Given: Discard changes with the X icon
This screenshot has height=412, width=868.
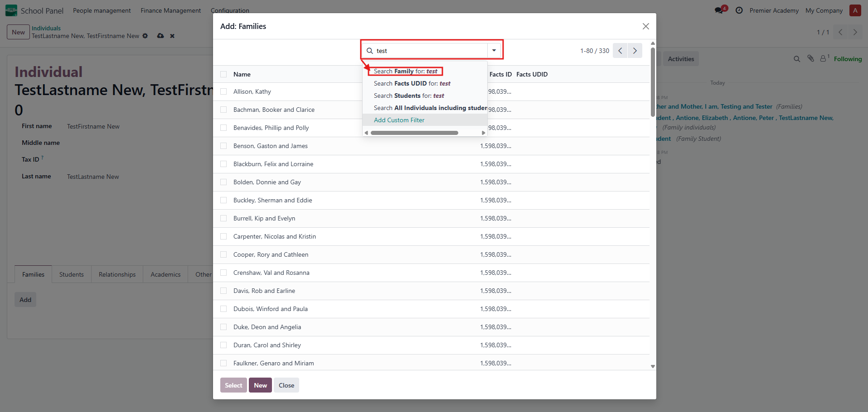Looking at the screenshot, I should [172, 36].
